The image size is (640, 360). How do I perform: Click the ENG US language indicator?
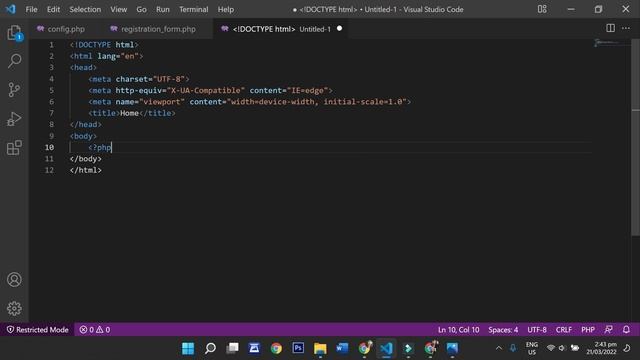point(531,348)
